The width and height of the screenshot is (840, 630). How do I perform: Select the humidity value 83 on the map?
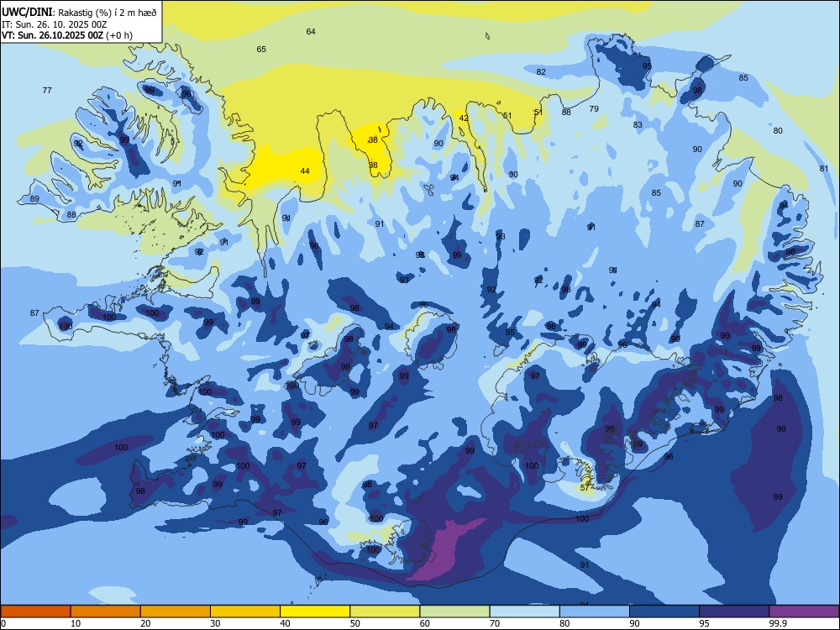(x=638, y=125)
